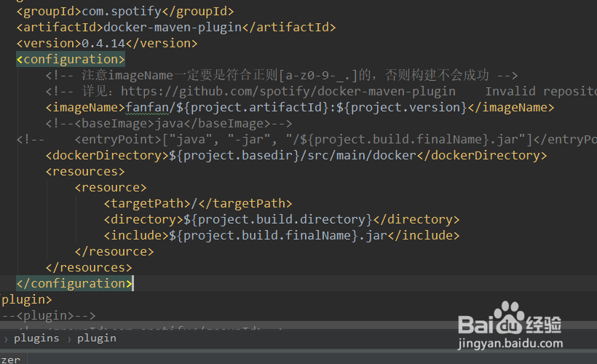Screen dimensions: 597x364
Task: Click the commented baseImage java line
Action: click(x=169, y=123)
